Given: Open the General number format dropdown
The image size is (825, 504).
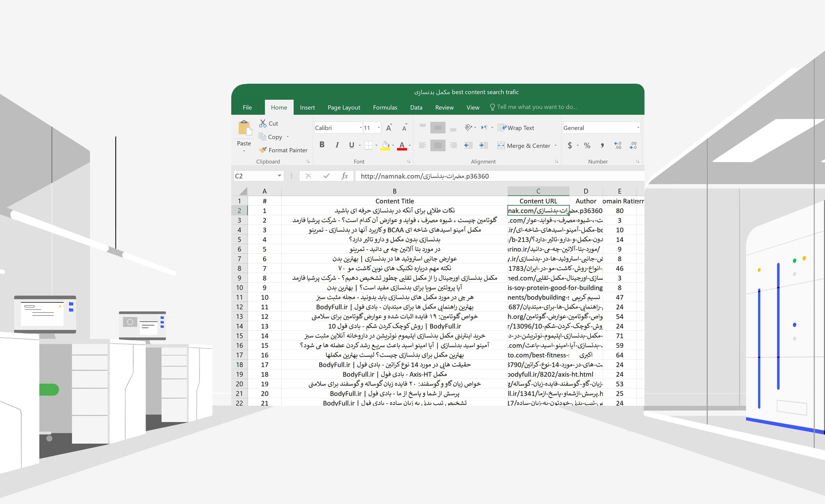Looking at the screenshot, I should pos(638,128).
